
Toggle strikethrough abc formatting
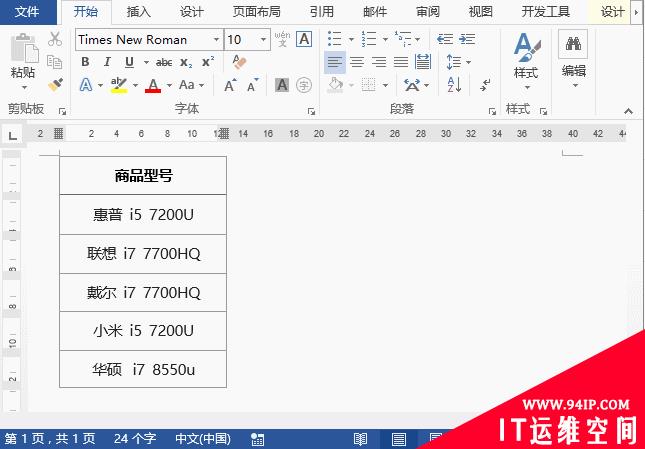pos(164,62)
